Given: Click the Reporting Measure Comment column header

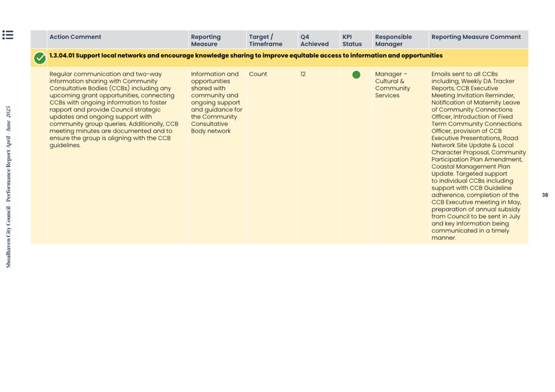Looking at the screenshot, I should (x=476, y=37).
